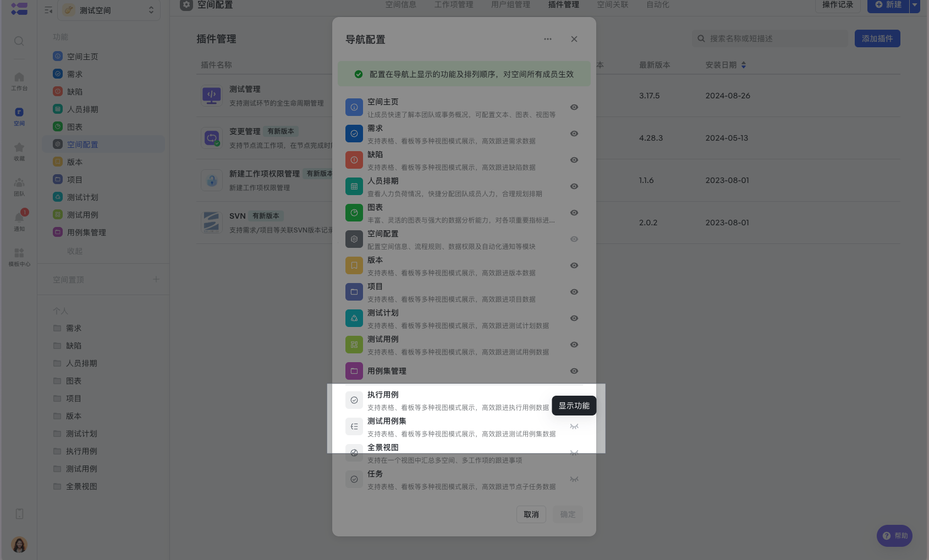
Task: Open 空间配置 in sidebar
Action: pyautogui.click(x=103, y=145)
